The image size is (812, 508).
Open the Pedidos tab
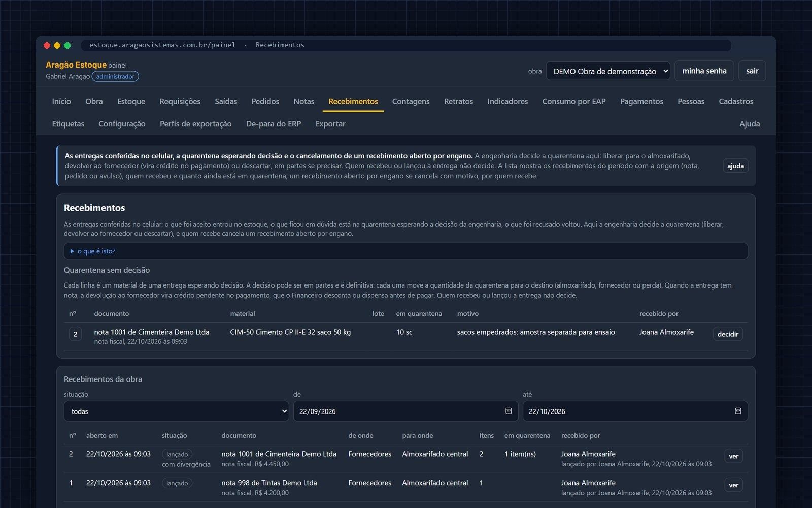(x=265, y=101)
